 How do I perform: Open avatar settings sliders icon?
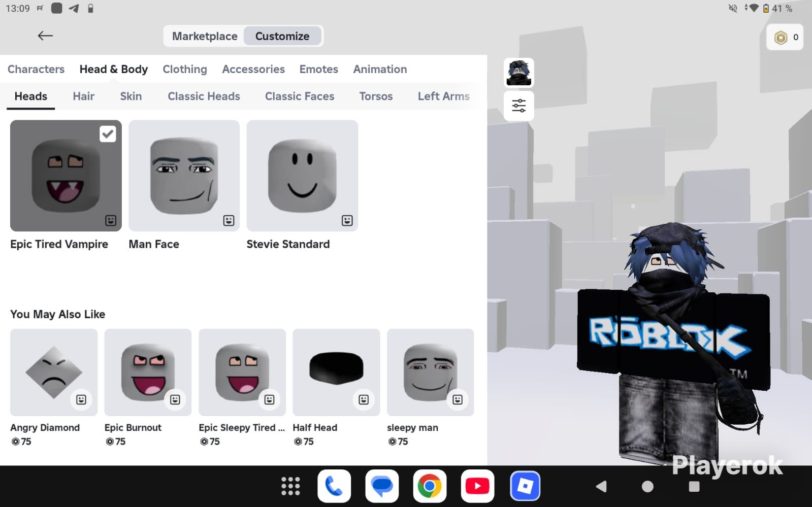click(x=518, y=106)
